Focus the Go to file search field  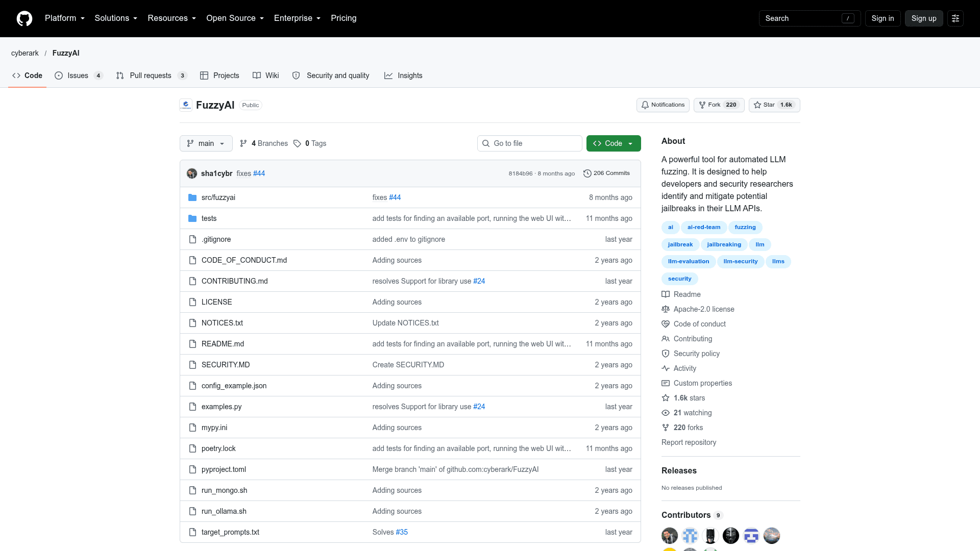pos(530,143)
